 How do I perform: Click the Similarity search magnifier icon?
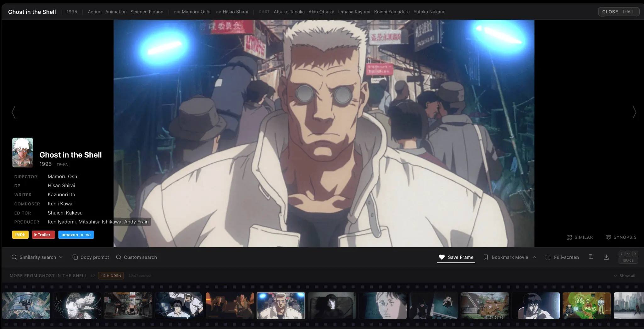tap(14, 257)
